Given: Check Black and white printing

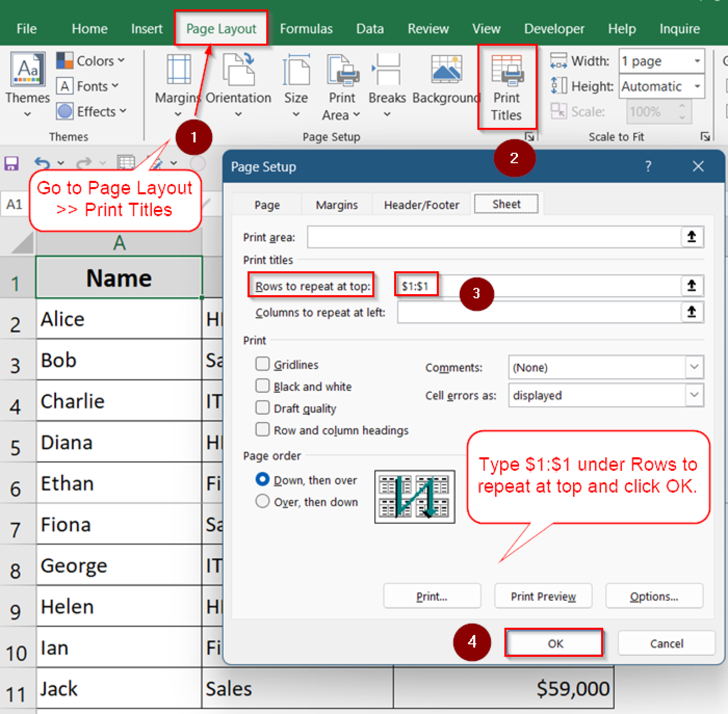Looking at the screenshot, I should pyautogui.click(x=262, y=386).
